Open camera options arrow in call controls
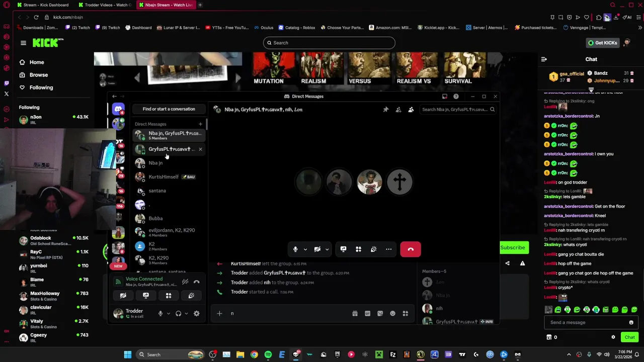This screenshot has height=362, width=644. 327,249
